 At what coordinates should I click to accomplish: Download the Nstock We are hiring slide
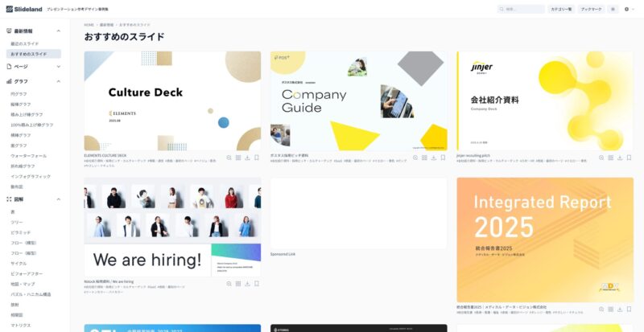(247, 284)
